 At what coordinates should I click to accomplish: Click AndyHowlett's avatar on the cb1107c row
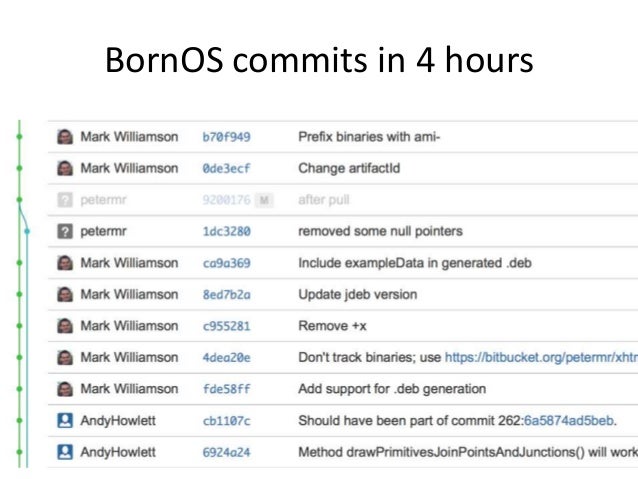pyautogui.click(x=65, y=420)
